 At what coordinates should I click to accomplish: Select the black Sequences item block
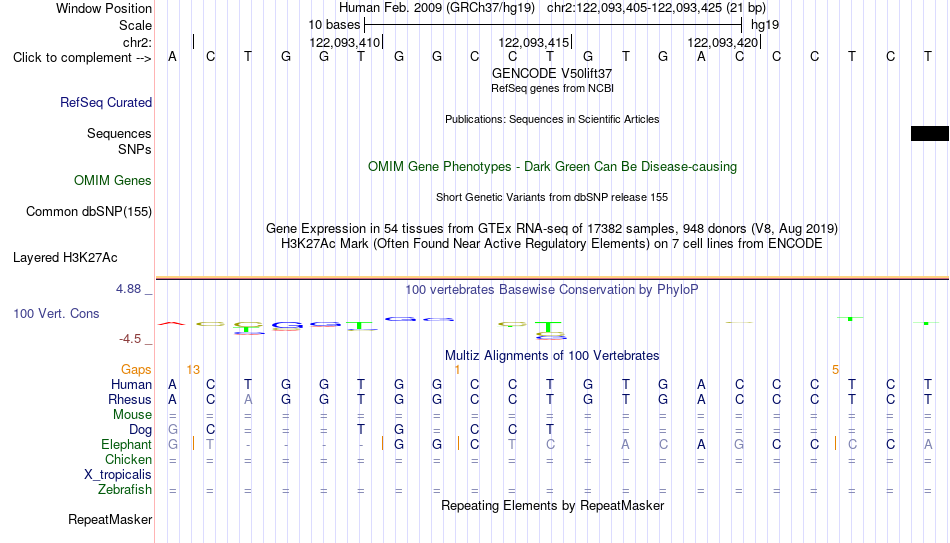pyautogui.click(x=930, y=133)
